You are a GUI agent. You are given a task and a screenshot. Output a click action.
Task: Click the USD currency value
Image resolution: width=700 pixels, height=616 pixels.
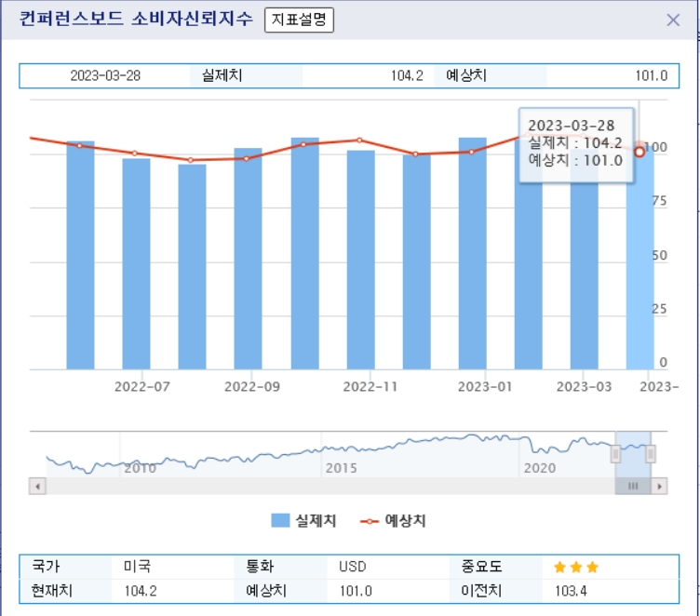[x=352, y=567]
